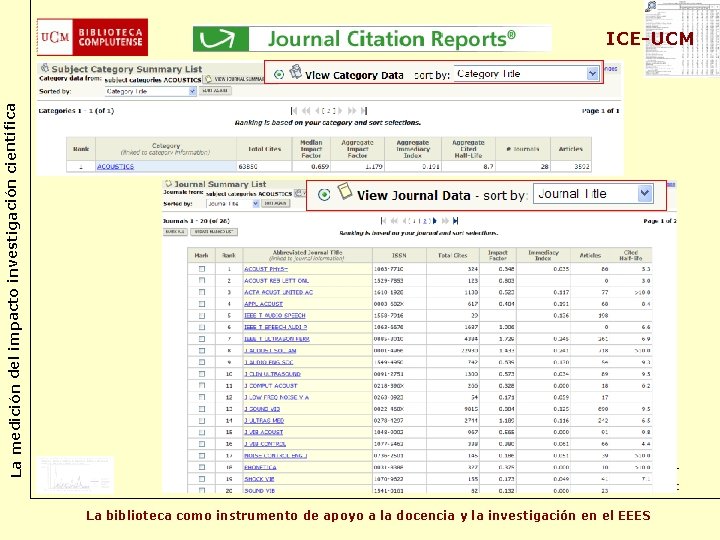Mark the checkbox for ACOUST RES LETT ONL
720x540 pixels.
click(x=202, y=280)
